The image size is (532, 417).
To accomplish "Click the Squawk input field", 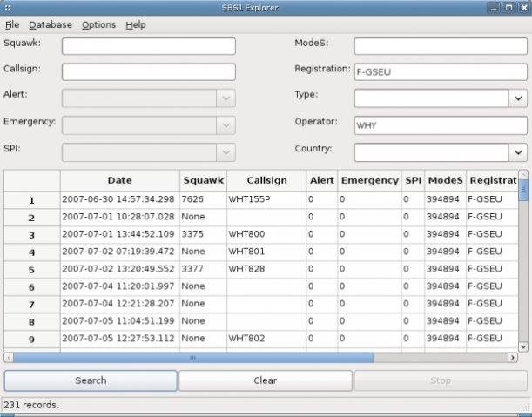I will (x=149, y=46).
